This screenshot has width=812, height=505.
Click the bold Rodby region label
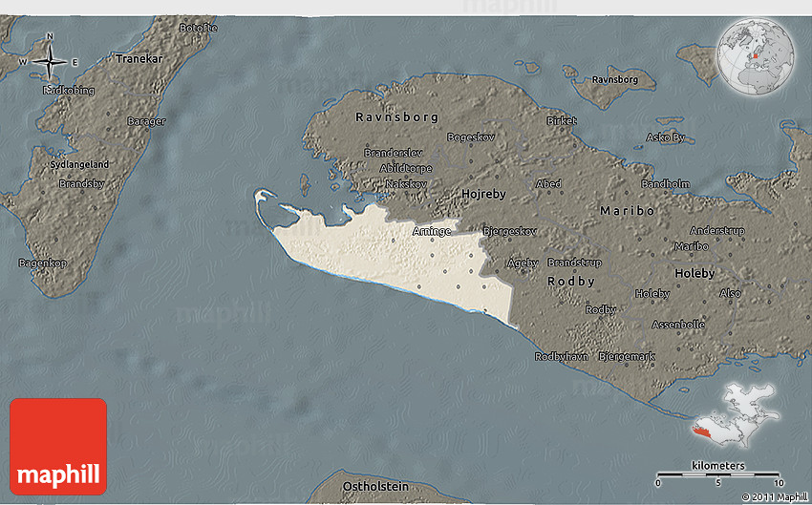(x=571, y=282)
